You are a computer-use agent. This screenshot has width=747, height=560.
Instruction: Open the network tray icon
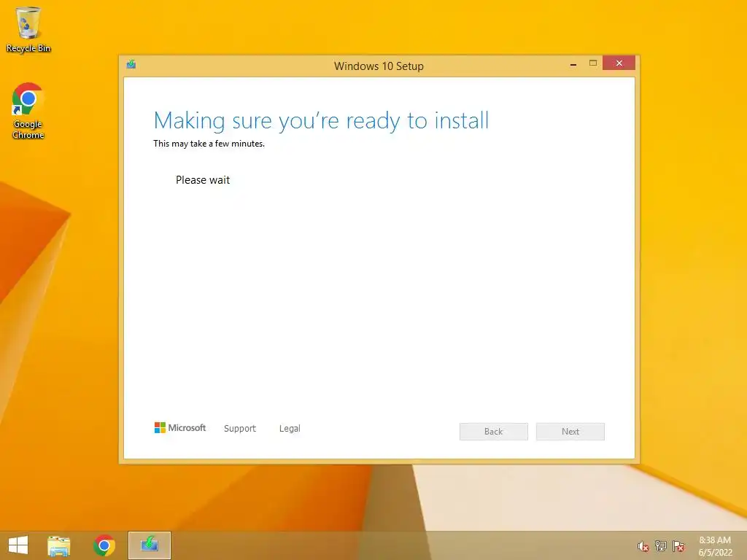[661, 546]
